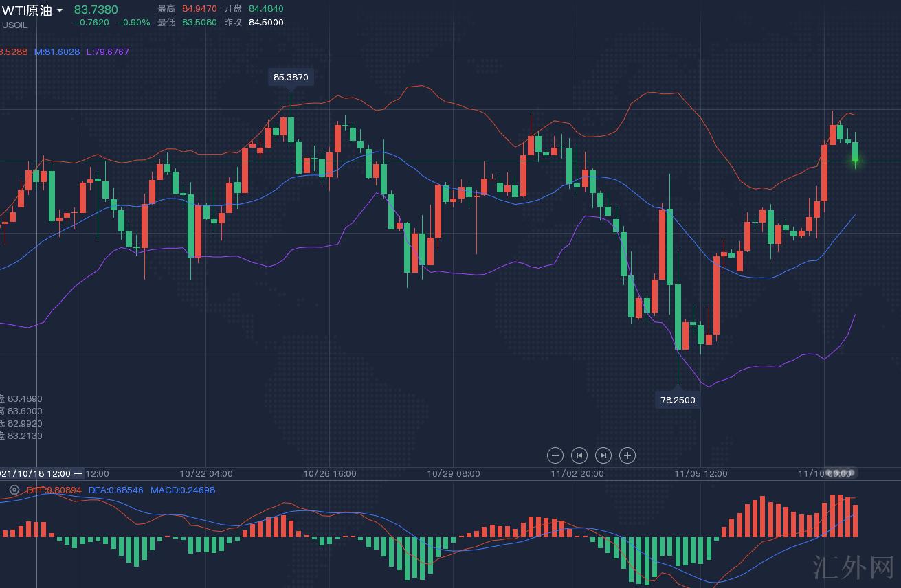Open MACD indicator settings hexagon icon
This screenshot has height=588, width=901.
14,490
